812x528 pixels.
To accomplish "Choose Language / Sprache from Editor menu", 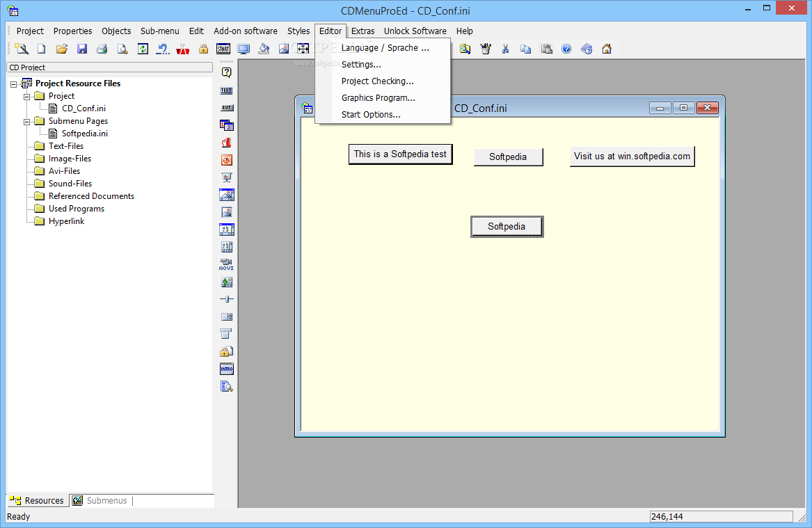I will pos(385,47).
